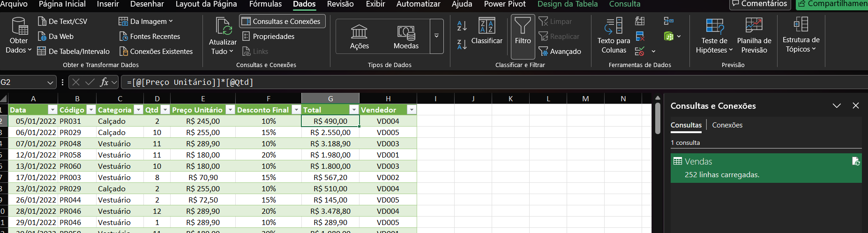The image size is (868, 233).
Task: Open filter dropdown for Qtd column
Action: (165, 110)
